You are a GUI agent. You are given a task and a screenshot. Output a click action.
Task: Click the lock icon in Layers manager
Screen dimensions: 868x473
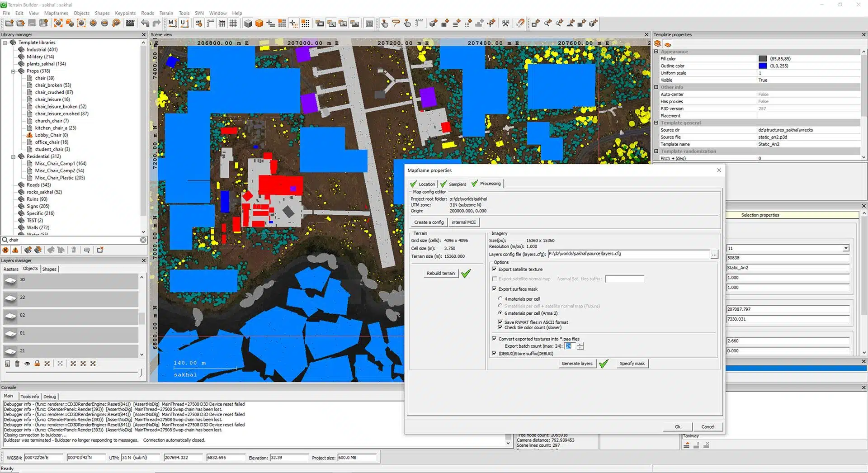click(37, 364)
